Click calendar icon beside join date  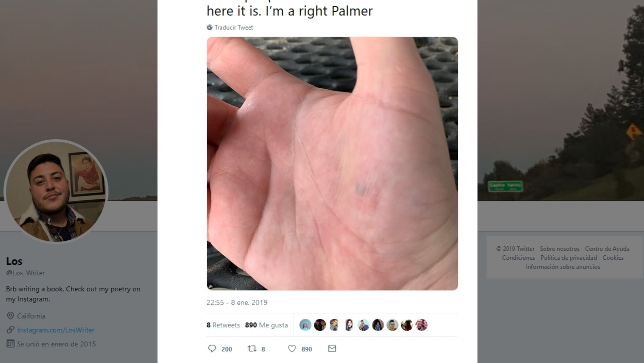[11, 344]
